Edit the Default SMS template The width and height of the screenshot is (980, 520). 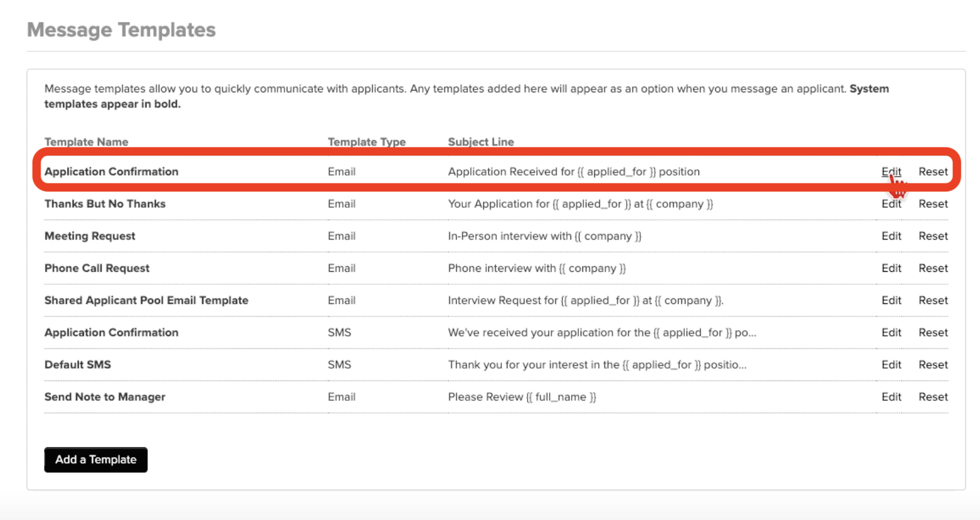pos(891,364)
